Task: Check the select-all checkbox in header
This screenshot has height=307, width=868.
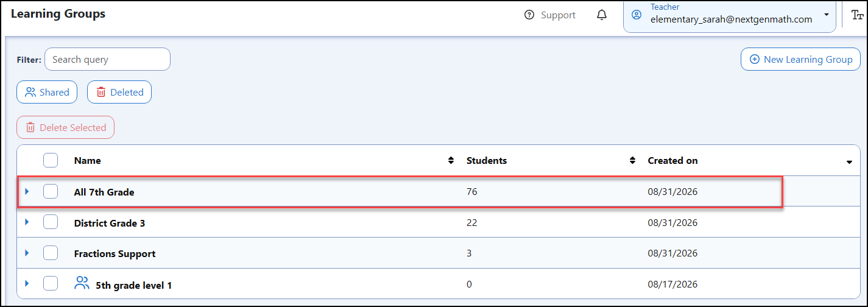Action: coord(51,160)
